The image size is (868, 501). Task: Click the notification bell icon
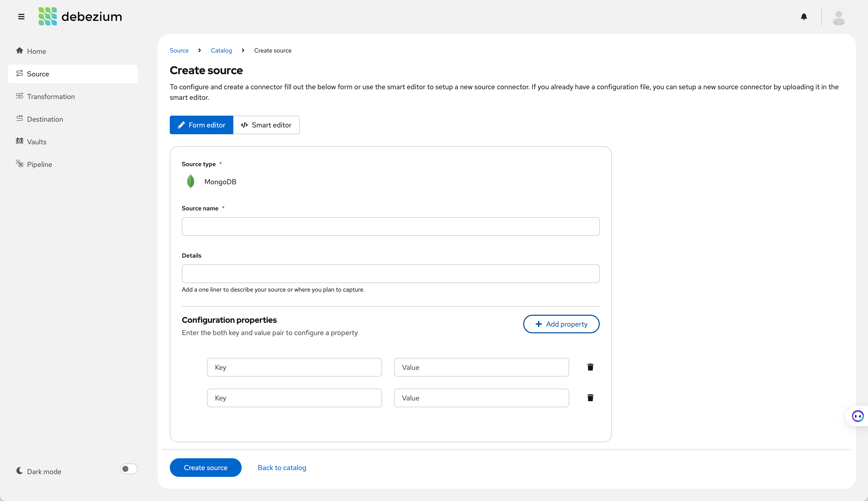(804, 17)
